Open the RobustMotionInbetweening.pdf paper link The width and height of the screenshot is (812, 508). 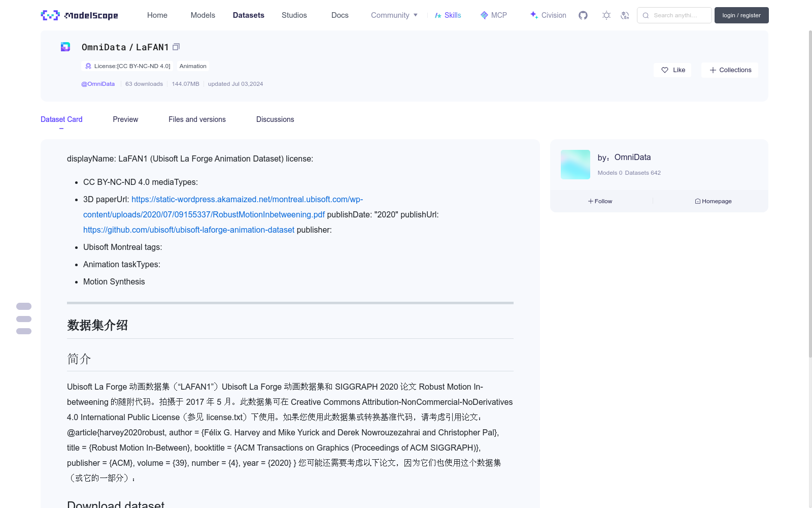(x=223, y=207)
